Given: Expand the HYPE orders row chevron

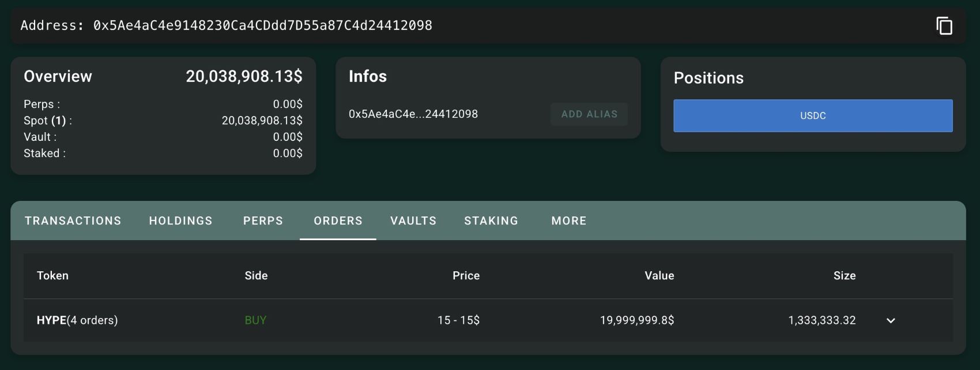Looking at the screenshot, I should coord(891,320).
